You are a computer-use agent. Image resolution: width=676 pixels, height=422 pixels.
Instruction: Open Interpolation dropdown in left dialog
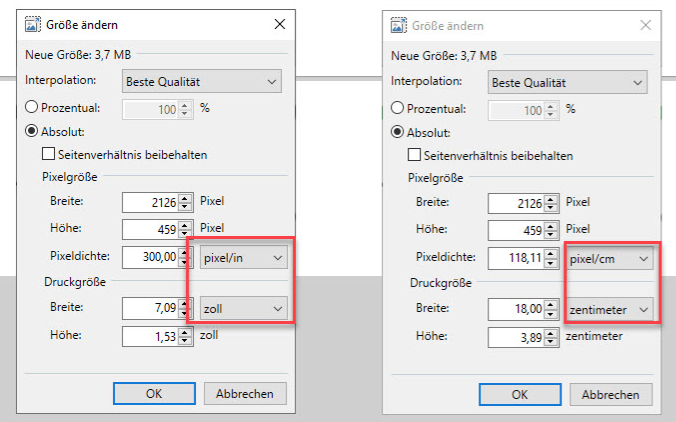coord(202,81)
